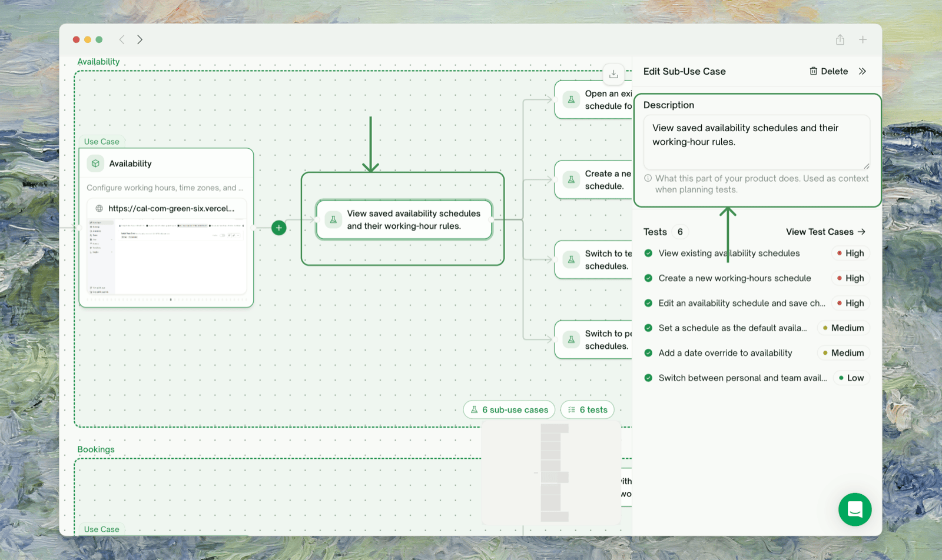Click the download icon above the canvas
This screenshot has height=560, width=942.
pos(613,74)
